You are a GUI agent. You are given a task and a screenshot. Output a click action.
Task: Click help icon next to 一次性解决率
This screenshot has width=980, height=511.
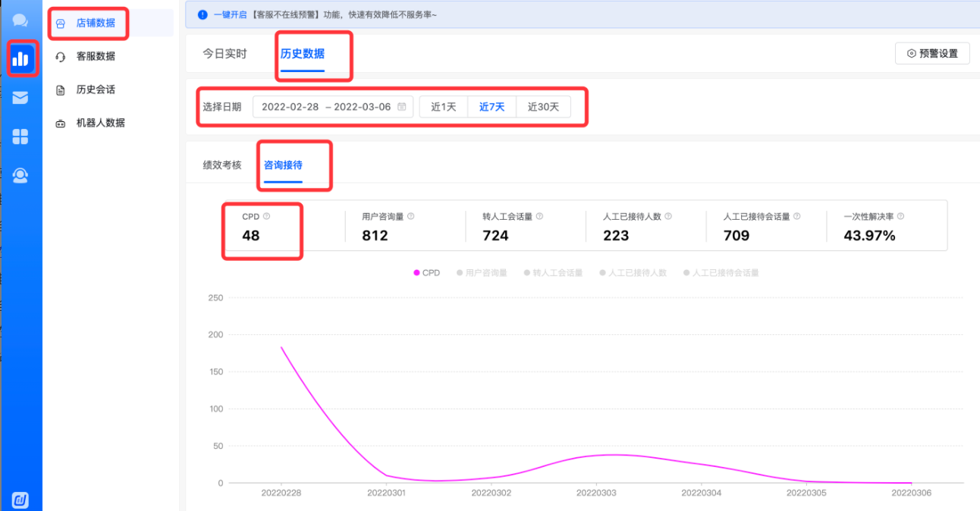click(900, 217)
